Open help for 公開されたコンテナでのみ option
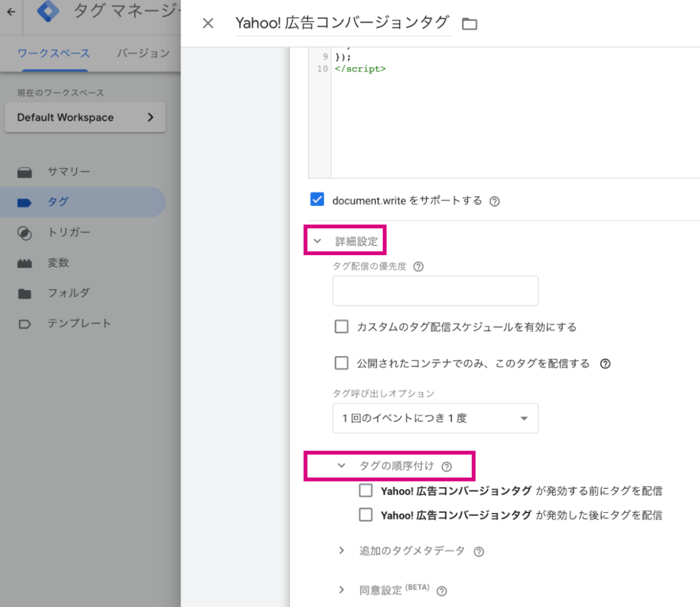 (x=605, y=364)
